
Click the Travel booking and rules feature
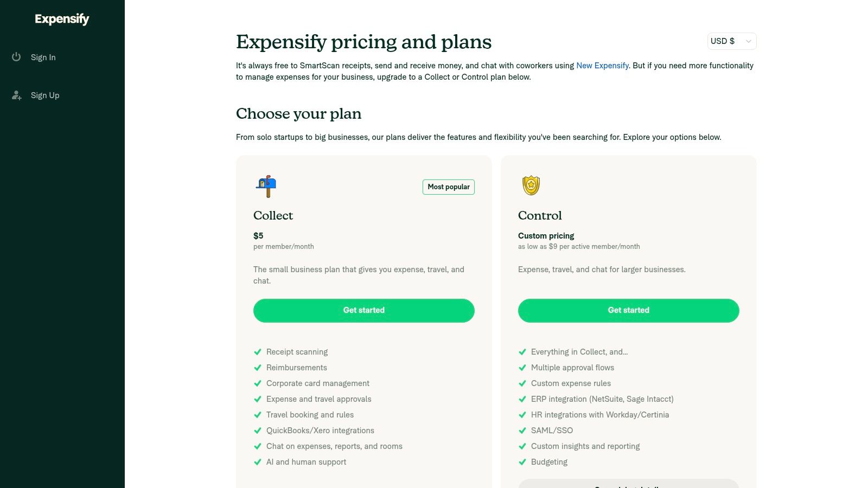point(310,415)
